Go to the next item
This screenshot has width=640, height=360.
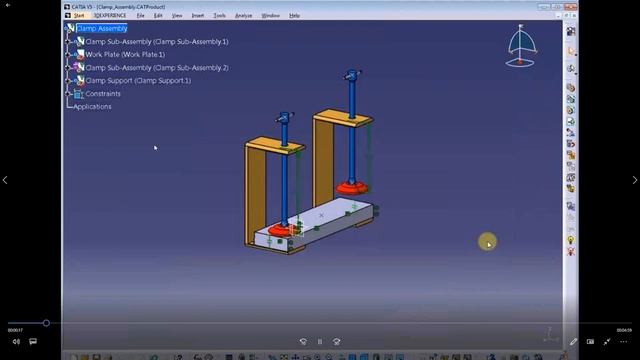tap(635, 180)
